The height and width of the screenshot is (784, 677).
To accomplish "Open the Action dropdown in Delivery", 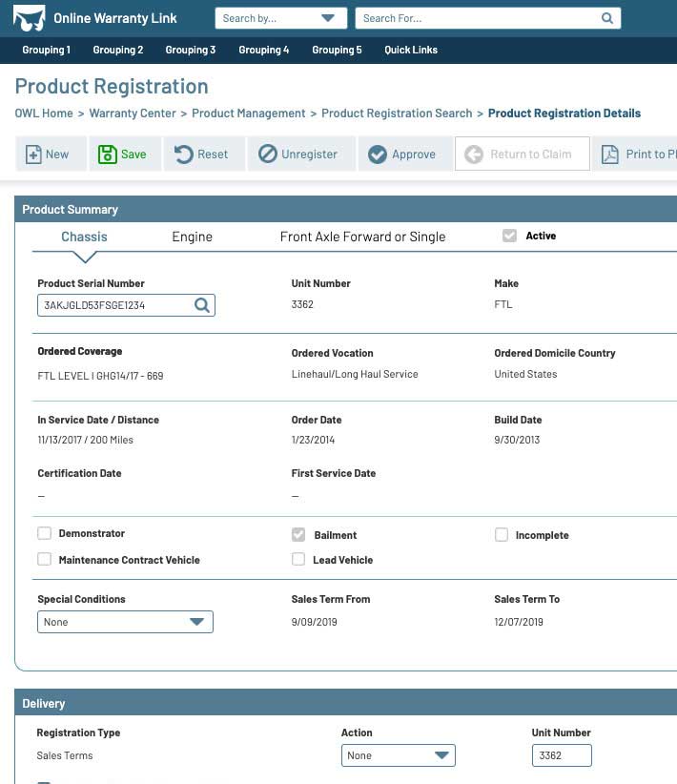I will tap(398, 755).
